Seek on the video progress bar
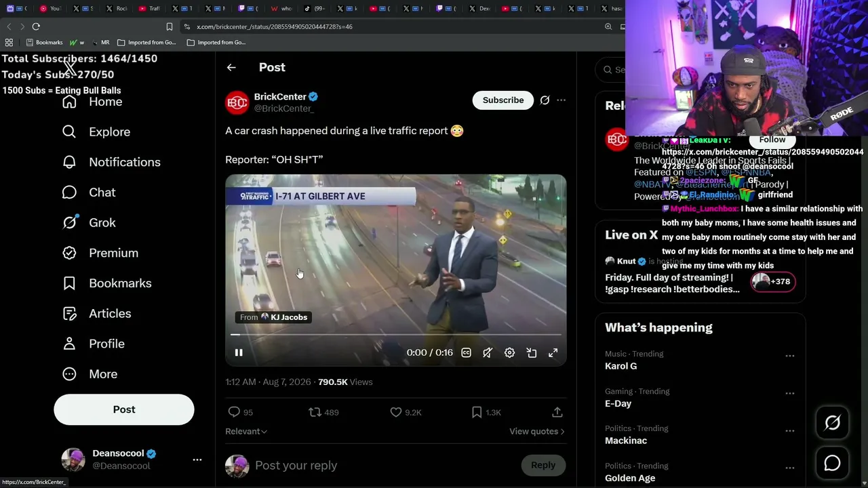The width and height of the screenshot is (868, 488). 396,335
